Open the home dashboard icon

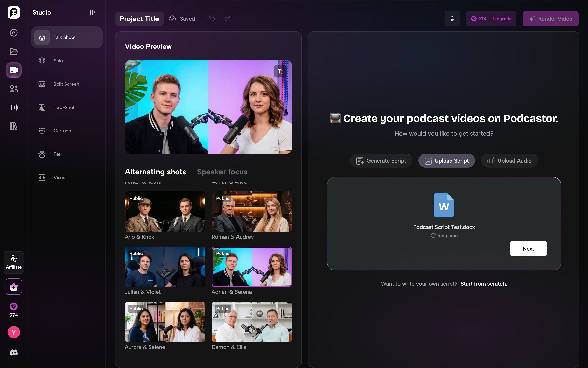tap(14, 33)
